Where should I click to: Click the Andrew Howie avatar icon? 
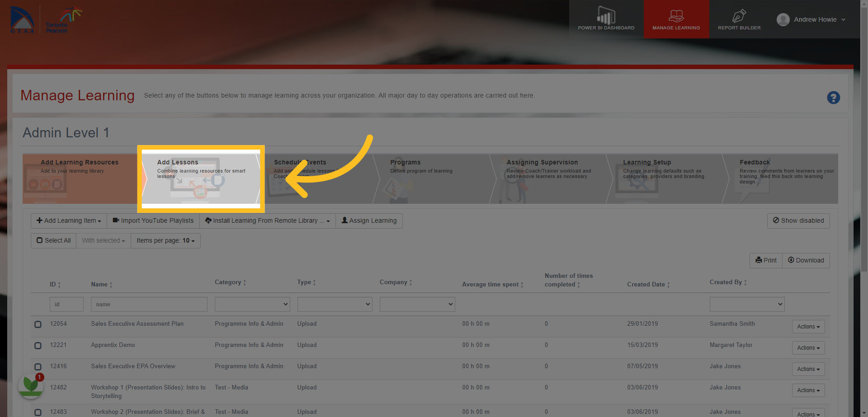pyautogui.click(x=783, y=19)
